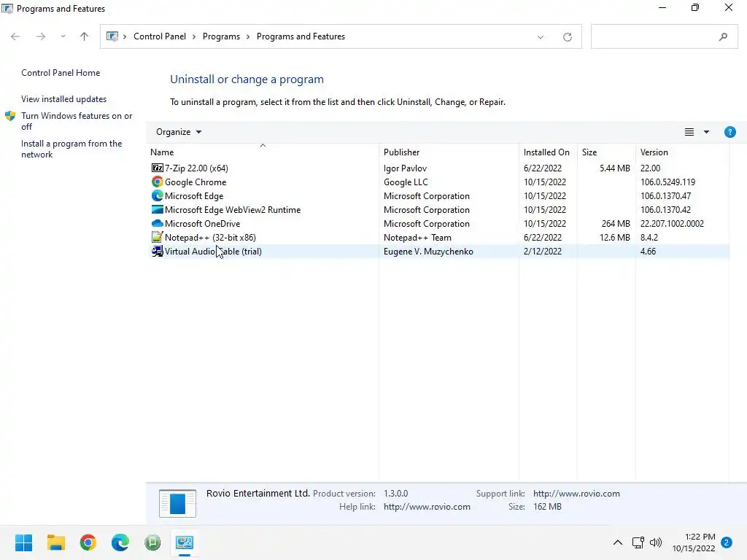Click the Virtual Audio Cable icon
Viewport: 747px width, 560px height.
(158, 251)
